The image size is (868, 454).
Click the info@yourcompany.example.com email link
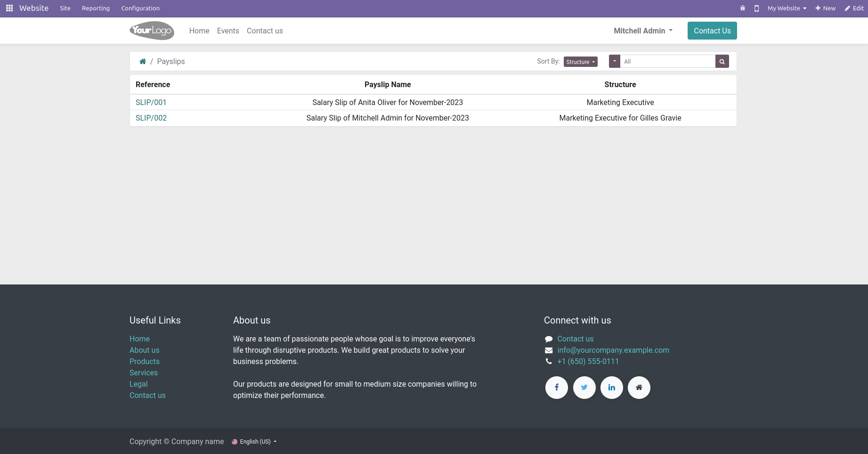click(613, 350)
